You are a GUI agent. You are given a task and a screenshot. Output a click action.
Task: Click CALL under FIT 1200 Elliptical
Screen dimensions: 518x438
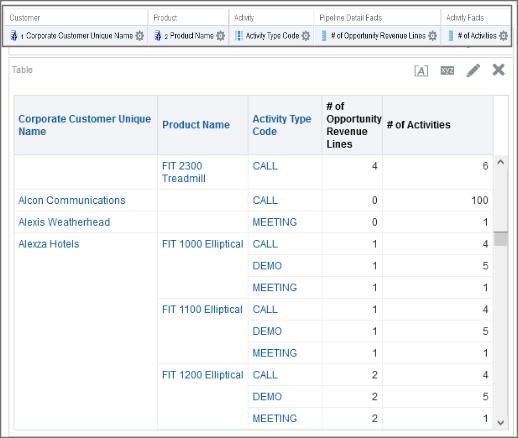pyautogui.click(x=265, y=375)
